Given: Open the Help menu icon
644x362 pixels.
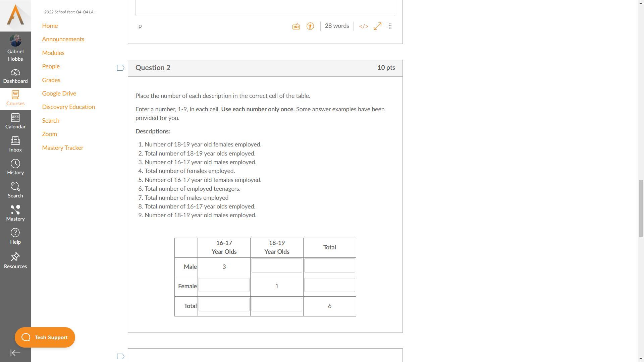Looking at the screenshot, I should click(15, 236).
